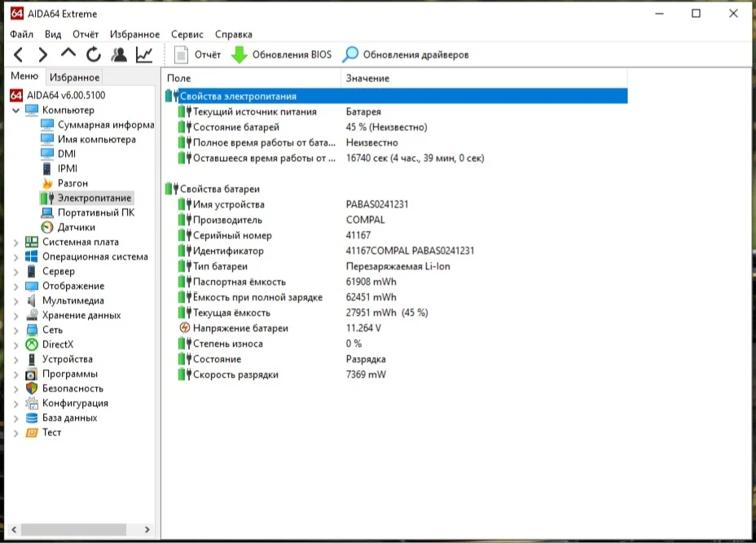Click the Программы tree icon
The height and width of the screenshot is (543, 756).
coord(32,374)
